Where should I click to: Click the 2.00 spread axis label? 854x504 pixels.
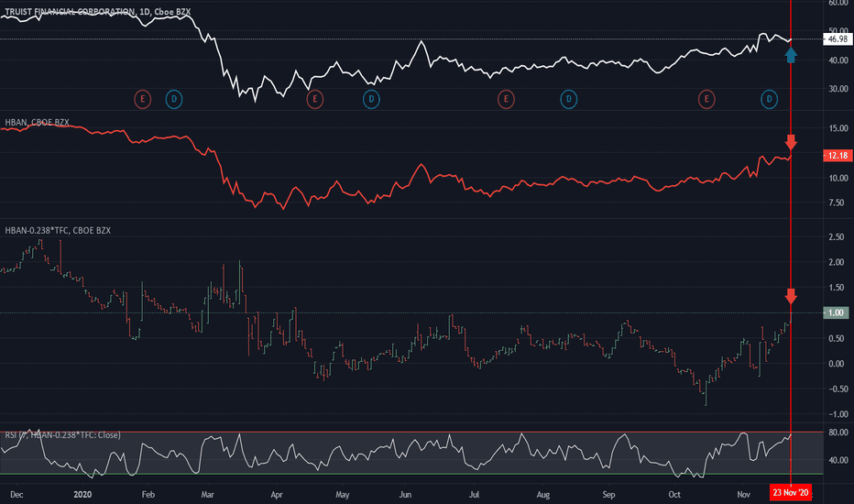(x=836, y=262)
